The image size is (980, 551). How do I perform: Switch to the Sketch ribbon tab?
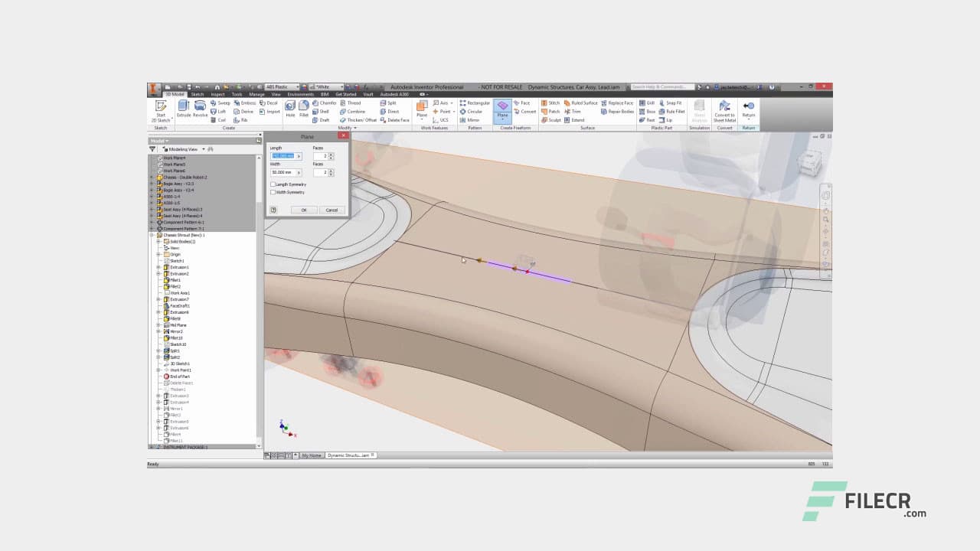click(197, 94)
